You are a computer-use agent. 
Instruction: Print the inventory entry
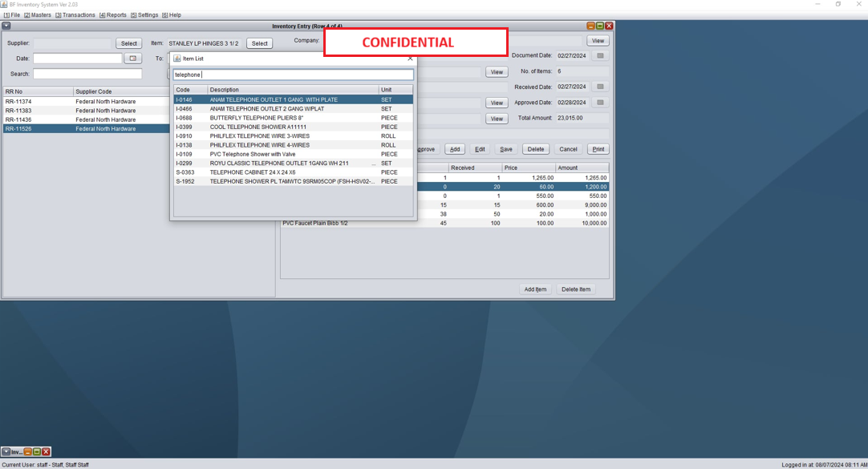pos(598,149)
